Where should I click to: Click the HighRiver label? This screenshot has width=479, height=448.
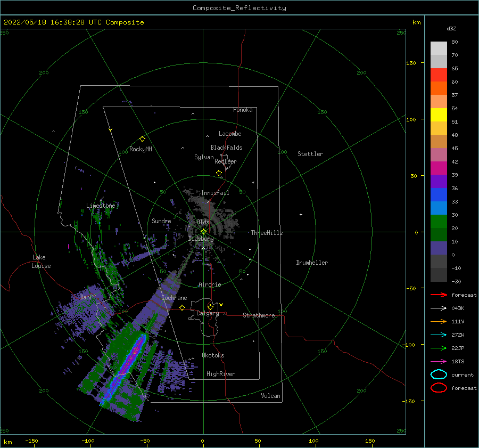point(221,374)
